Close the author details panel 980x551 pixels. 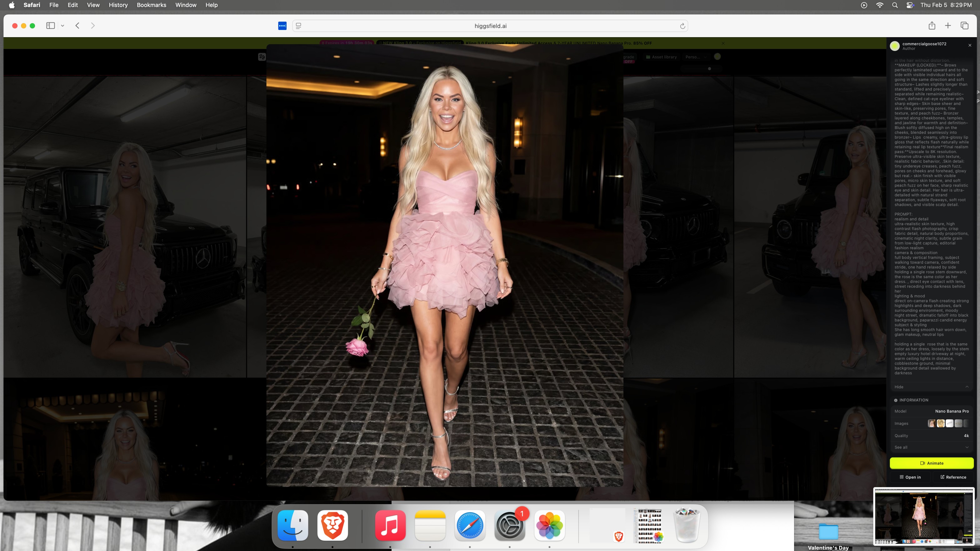[x=970, y=45]
